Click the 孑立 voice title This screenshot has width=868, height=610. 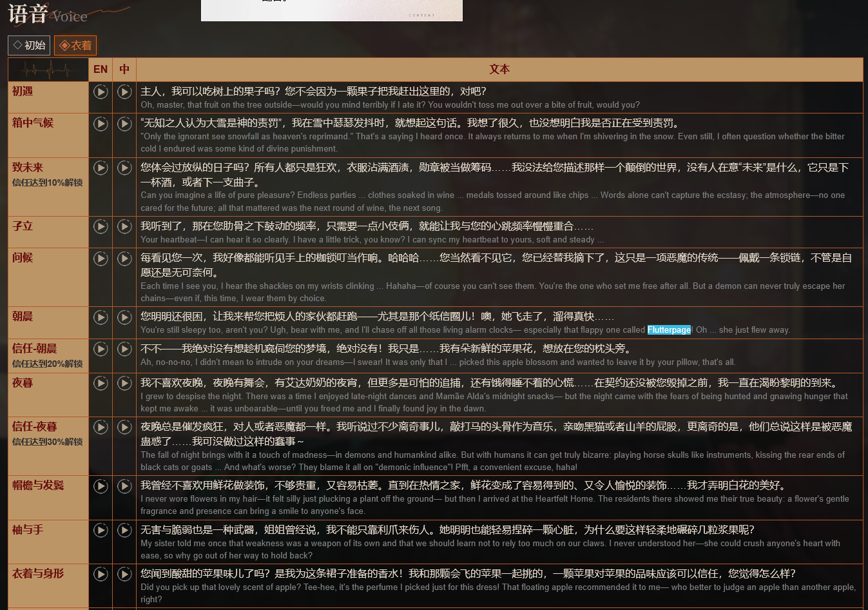click(23, 226)
